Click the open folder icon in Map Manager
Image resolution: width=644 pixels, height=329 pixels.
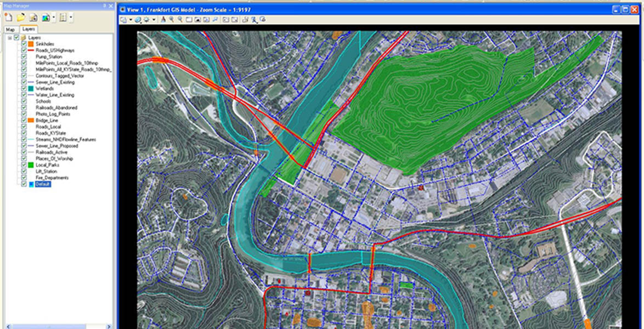coord(21,18)
